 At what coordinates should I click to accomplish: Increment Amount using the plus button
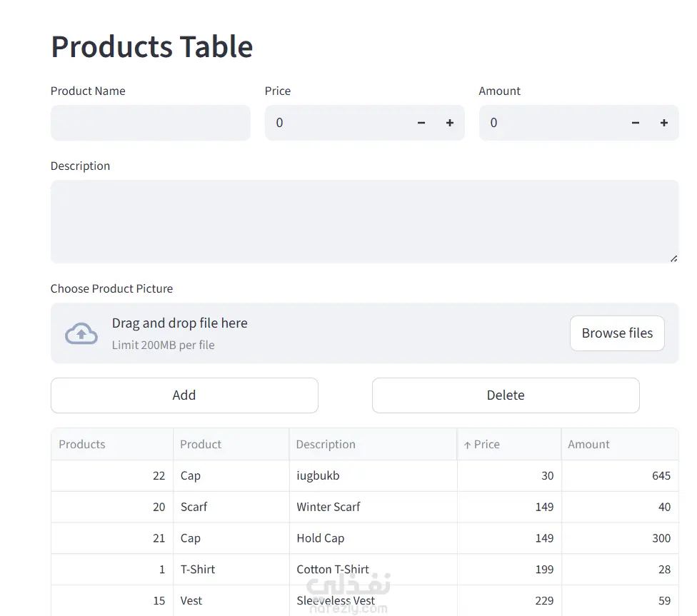[x=664, y=123]
